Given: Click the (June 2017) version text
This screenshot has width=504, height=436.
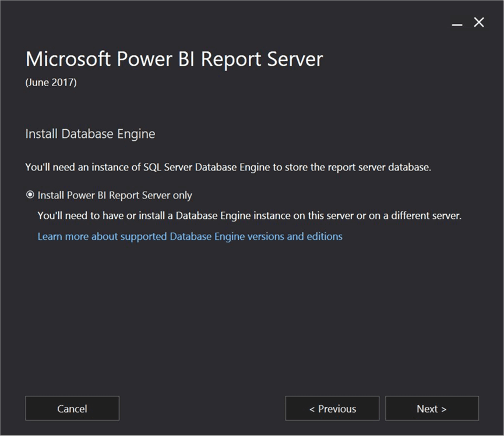Looking at the screenshot, I should click(x=51, y=83).
